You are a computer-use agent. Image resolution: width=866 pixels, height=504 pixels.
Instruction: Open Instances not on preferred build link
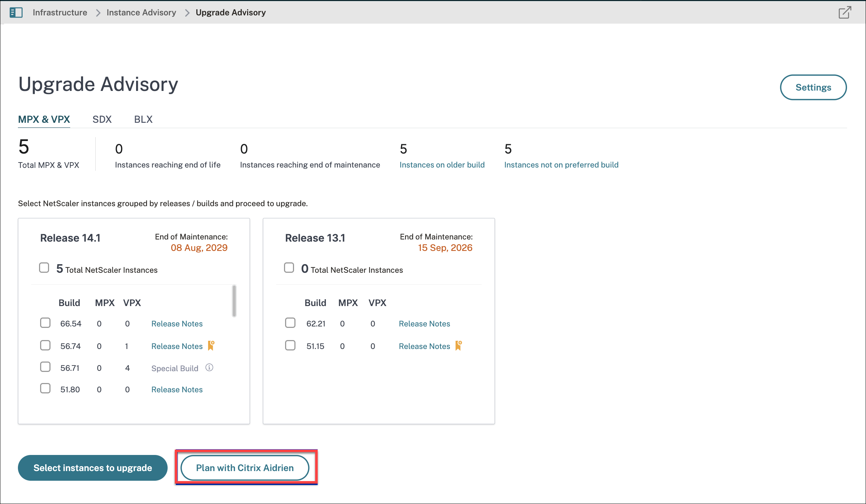click(x=561, y=165)
